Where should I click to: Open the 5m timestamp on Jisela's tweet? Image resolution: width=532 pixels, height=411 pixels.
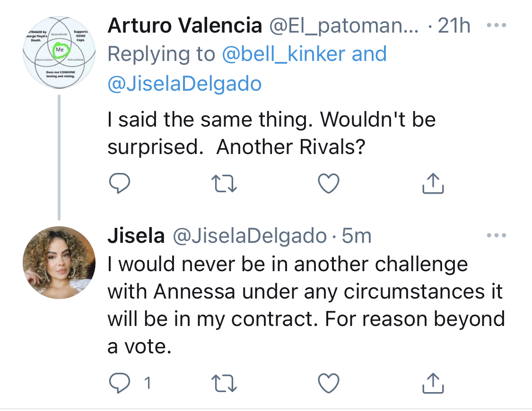click(357, 235)
